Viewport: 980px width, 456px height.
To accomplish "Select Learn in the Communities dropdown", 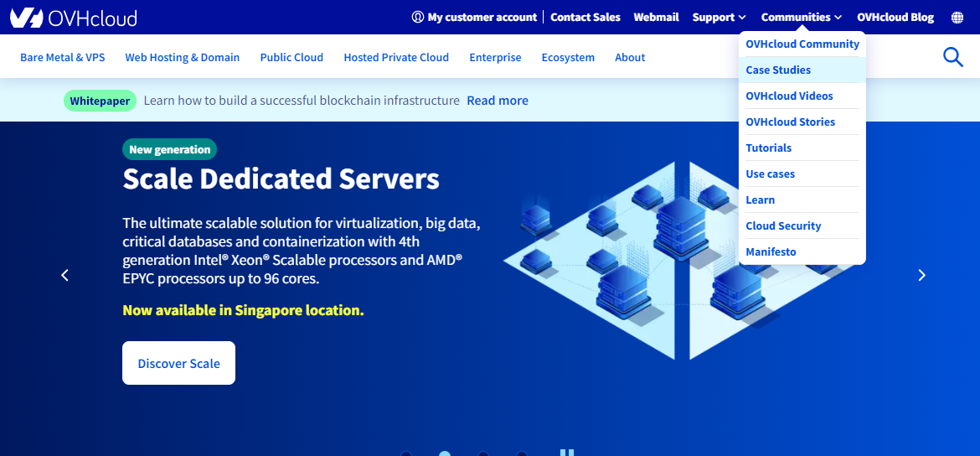I will point(802,200).
